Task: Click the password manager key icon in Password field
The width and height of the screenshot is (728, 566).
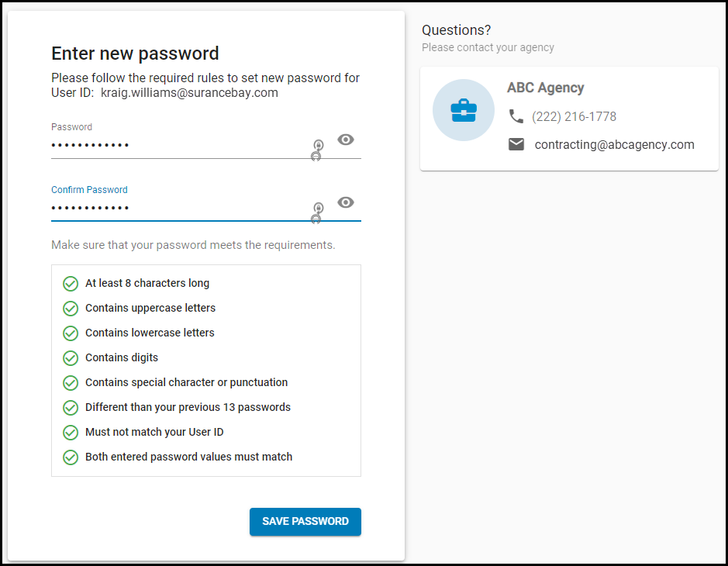Action: (x=318, y=150)
